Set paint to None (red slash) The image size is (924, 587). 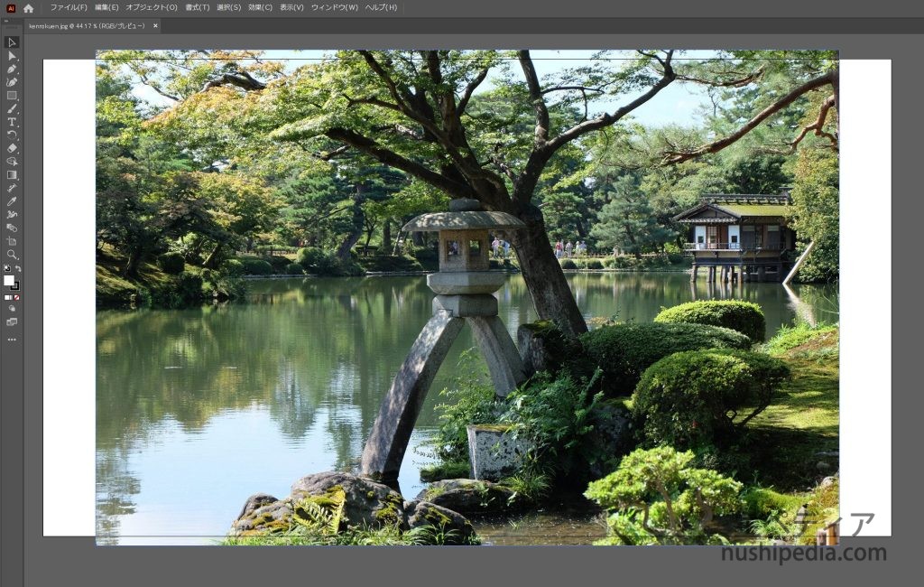[16, 298]
